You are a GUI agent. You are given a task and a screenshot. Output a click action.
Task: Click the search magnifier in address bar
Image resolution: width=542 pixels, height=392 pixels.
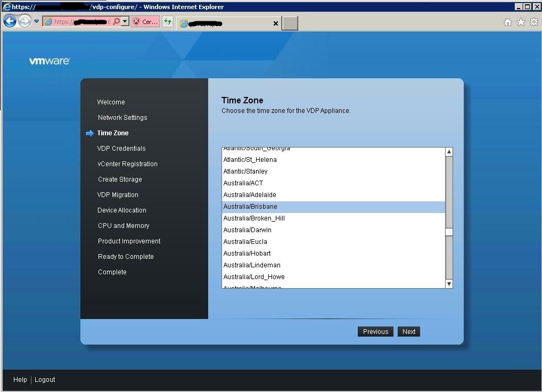tap(117, 21)
